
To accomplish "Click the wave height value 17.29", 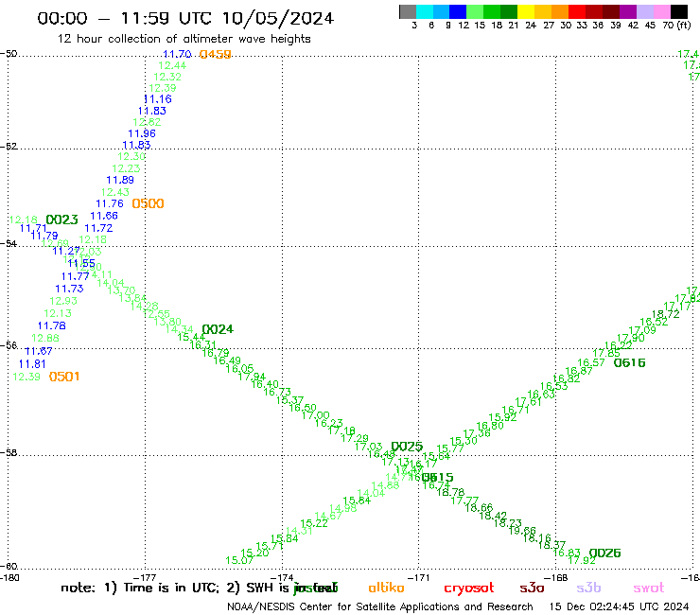I will (x=355, y=438).
